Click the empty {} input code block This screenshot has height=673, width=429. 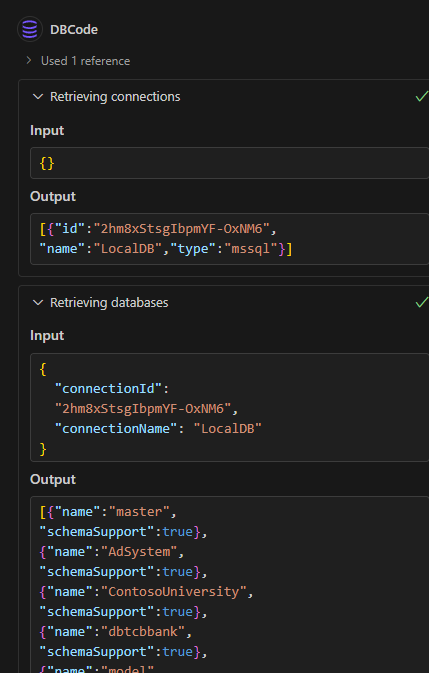[x=230, y=163]
